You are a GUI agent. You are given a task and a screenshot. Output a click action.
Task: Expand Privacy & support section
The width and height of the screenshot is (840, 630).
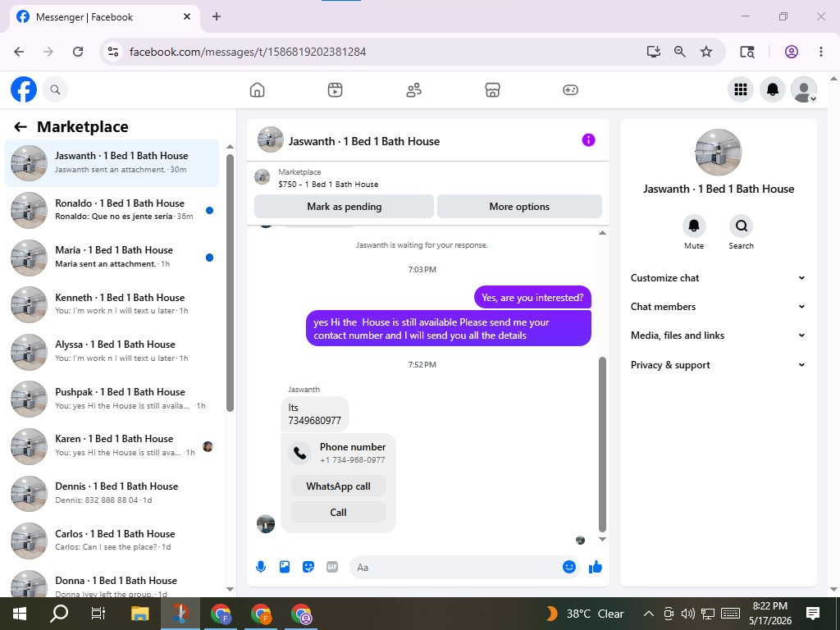(x=718, y=365)
